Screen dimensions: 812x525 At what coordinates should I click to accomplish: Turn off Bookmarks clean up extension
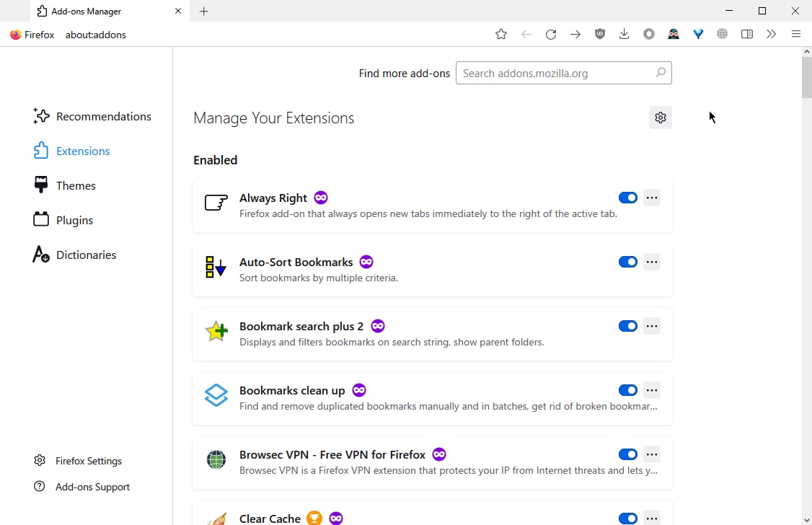[627, 390]
